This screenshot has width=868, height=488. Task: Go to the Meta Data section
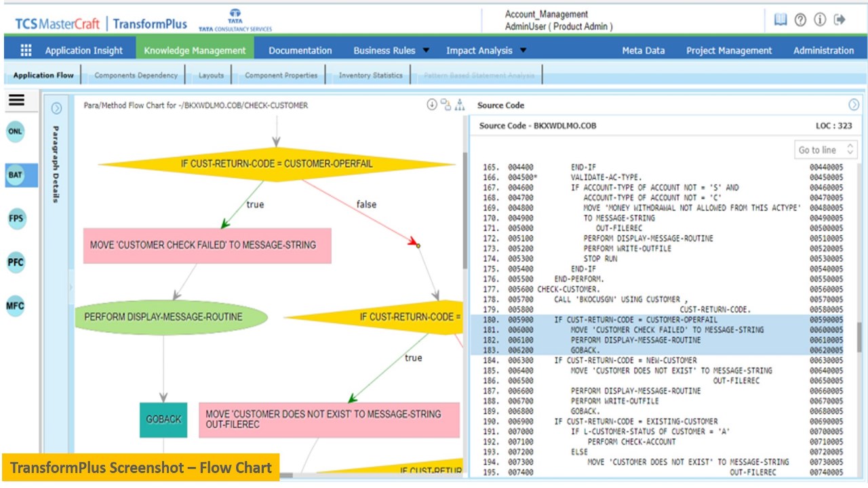coord(644,50)
